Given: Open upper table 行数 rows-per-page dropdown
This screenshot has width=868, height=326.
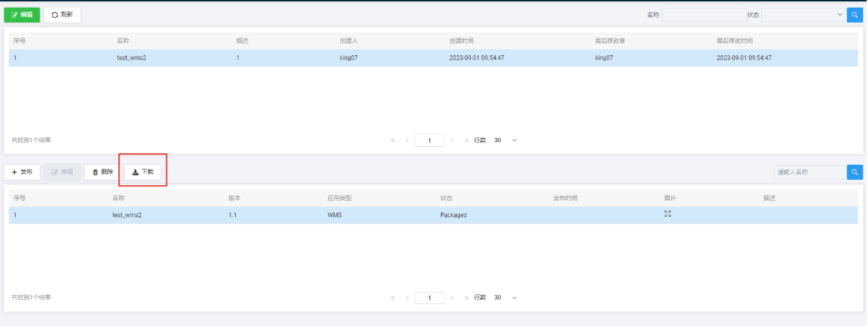Looking at the screenshot, I should coord(506,140).
